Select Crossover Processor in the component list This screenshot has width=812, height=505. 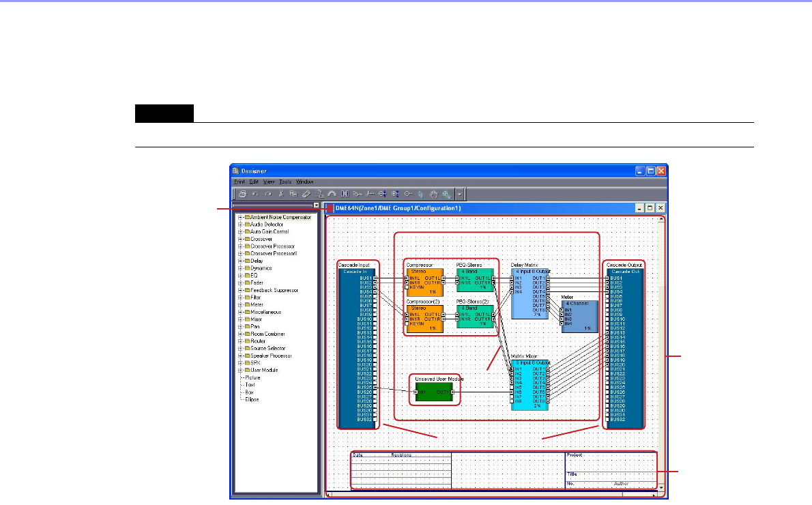273,246
